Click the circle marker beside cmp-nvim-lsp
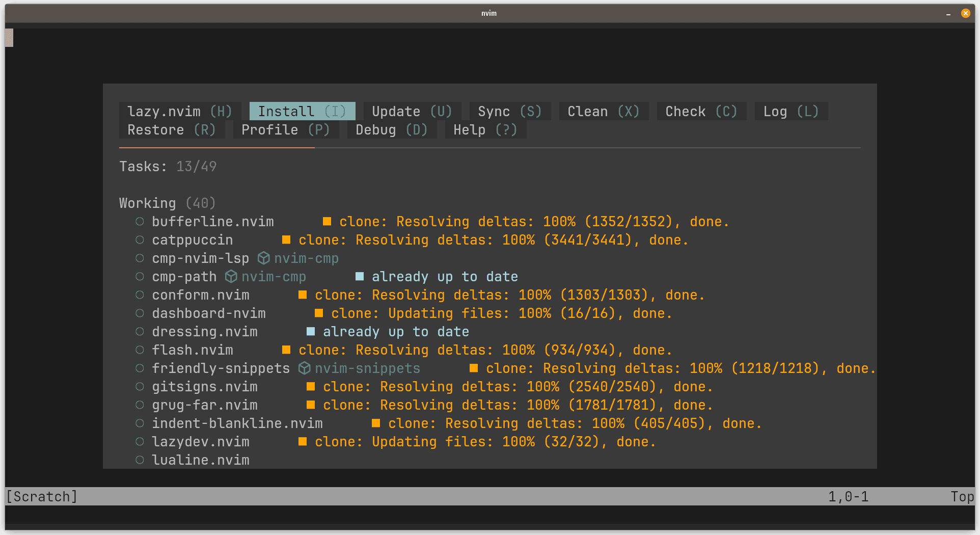 pyautogui.click(x=140, y=258)
